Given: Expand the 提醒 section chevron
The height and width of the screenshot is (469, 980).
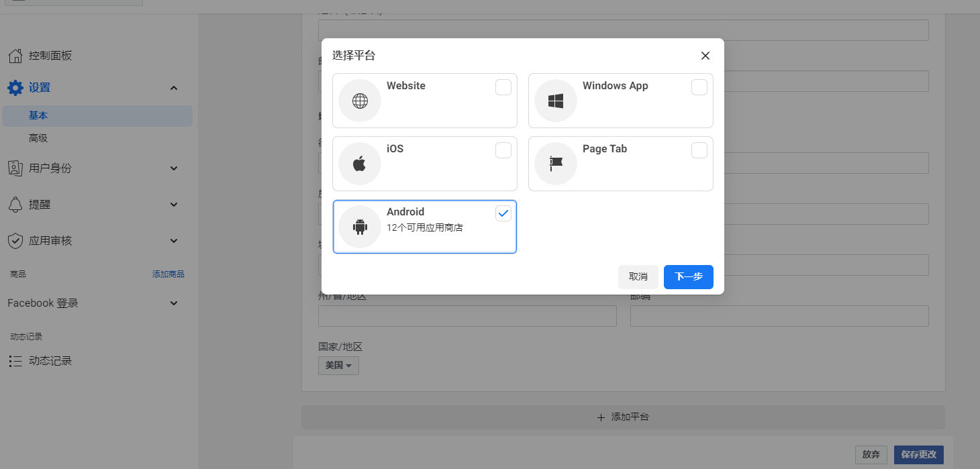Looking at the screenshot, I should pyautogui.click(x=174, y=205).
